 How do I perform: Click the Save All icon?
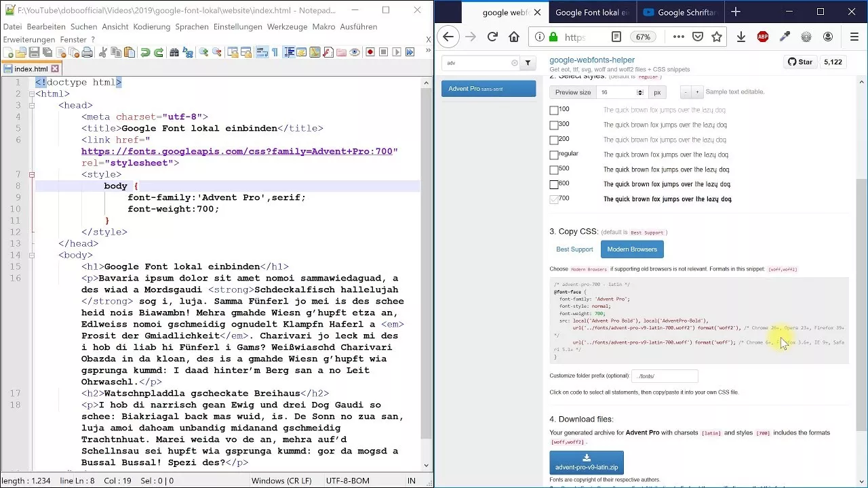pos(47,52)
